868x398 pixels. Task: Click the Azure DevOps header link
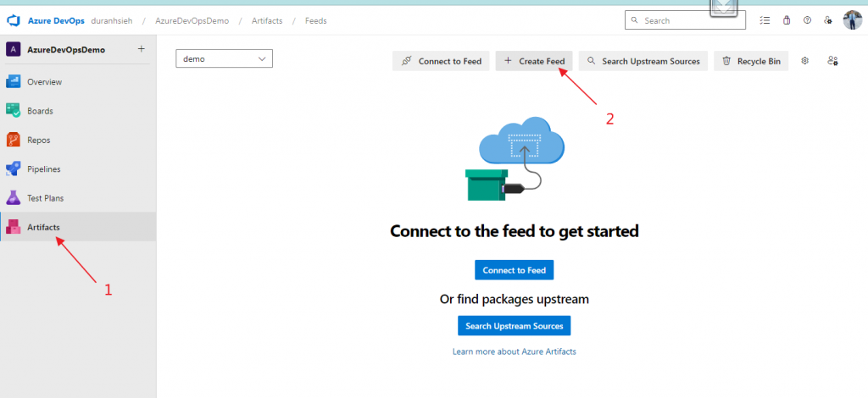[x=57, y=21]
